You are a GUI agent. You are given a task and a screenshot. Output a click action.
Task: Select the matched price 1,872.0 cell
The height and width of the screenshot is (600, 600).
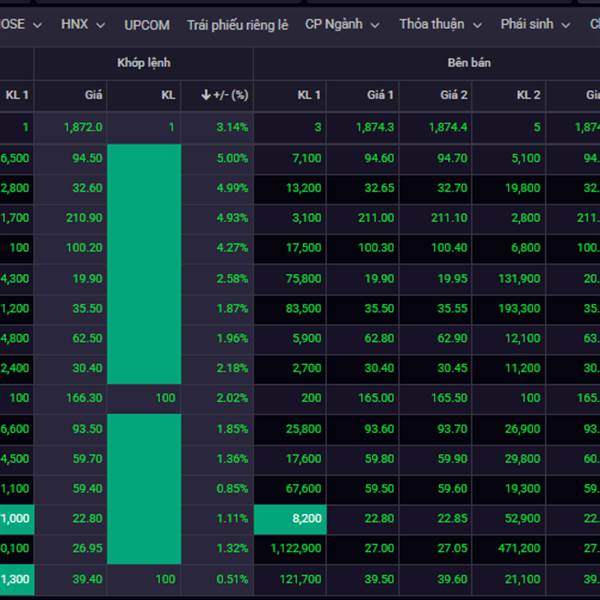click(81, 128)
